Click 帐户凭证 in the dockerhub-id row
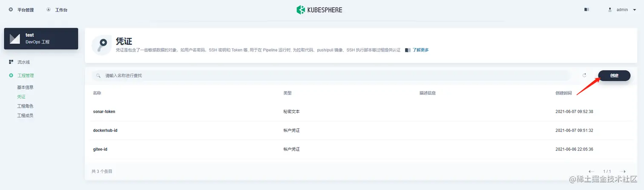This screenshot has width=644, height=190. (292, 130)
